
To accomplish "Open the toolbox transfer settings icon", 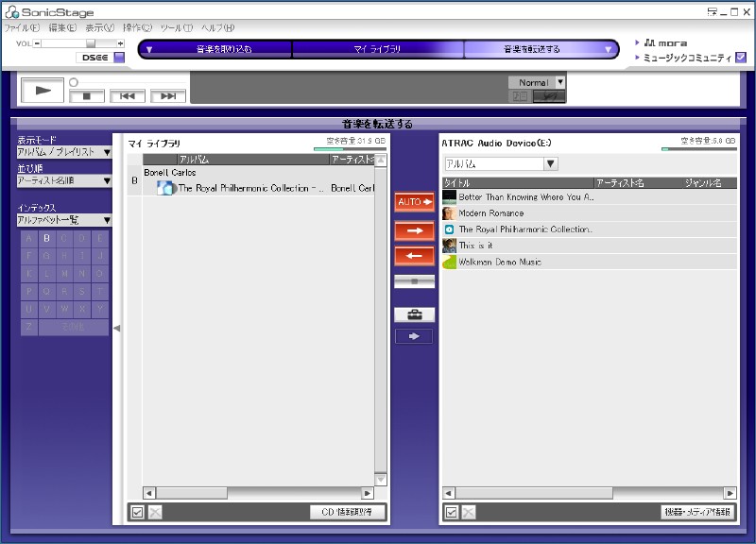I will coord(414,314).
